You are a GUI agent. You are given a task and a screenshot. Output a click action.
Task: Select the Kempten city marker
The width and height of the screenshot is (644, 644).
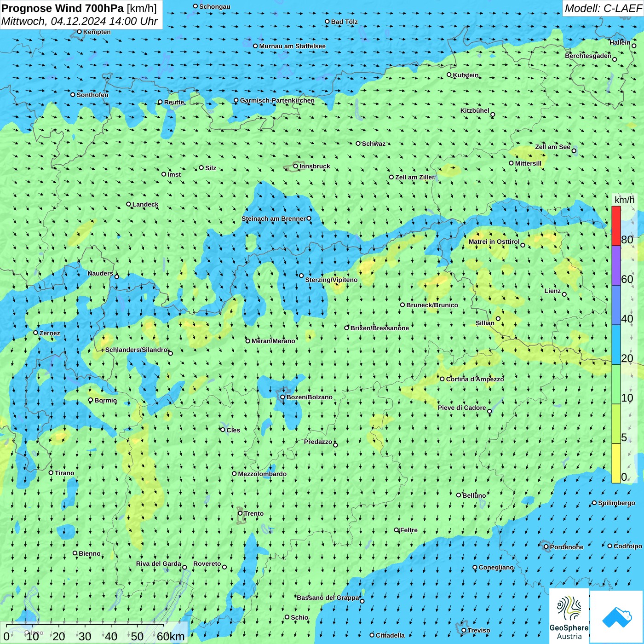tap(79, 32)
